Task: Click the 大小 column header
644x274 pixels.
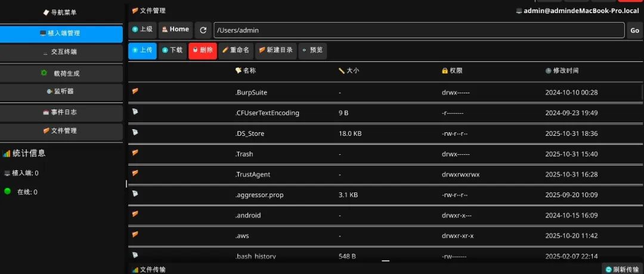Action: (x=349, y=70)
